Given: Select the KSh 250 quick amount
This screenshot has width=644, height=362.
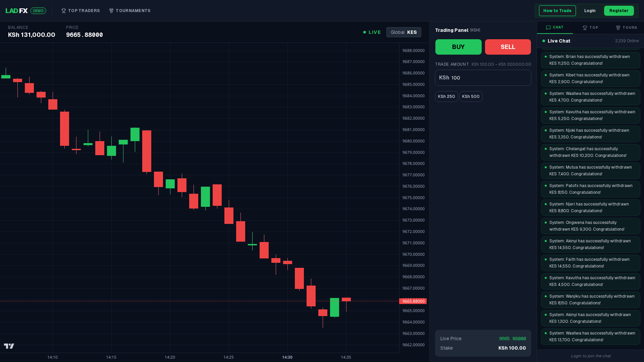Looking at the screenshot, I should 446,97.
